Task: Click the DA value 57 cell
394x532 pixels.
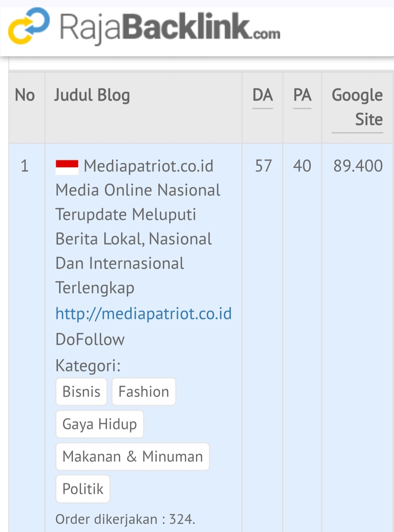Action: [263, 166]
